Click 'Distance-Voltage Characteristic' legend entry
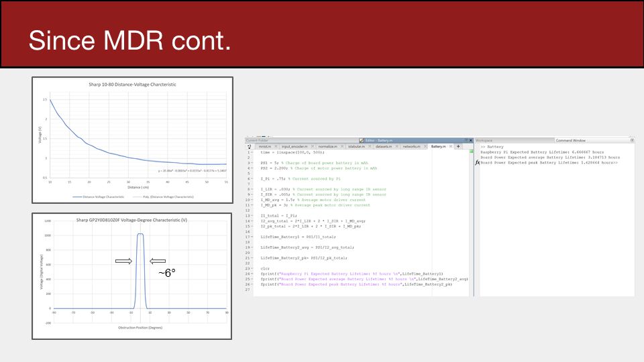This screenshot has width=644, height=362. pyautogui.click(x=99, y=197)
